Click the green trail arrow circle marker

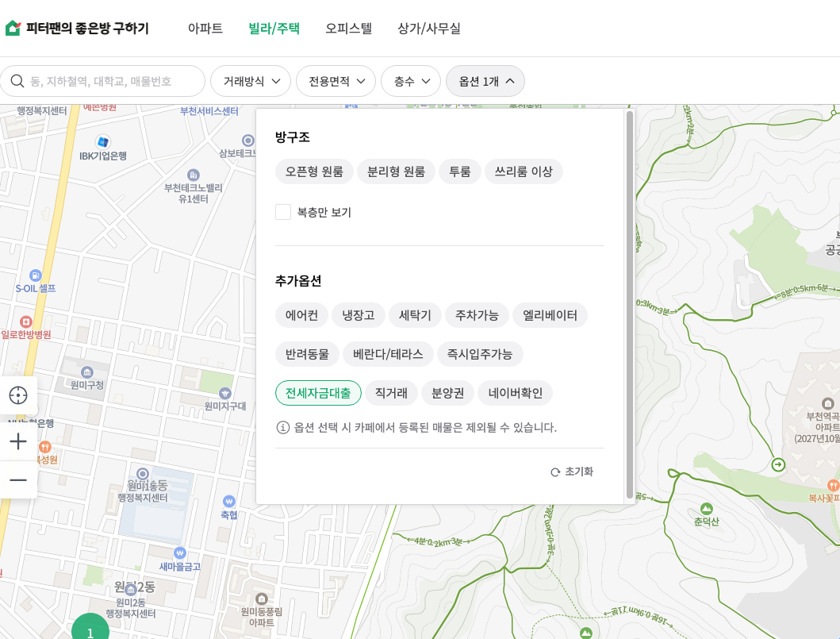[778, 465]
